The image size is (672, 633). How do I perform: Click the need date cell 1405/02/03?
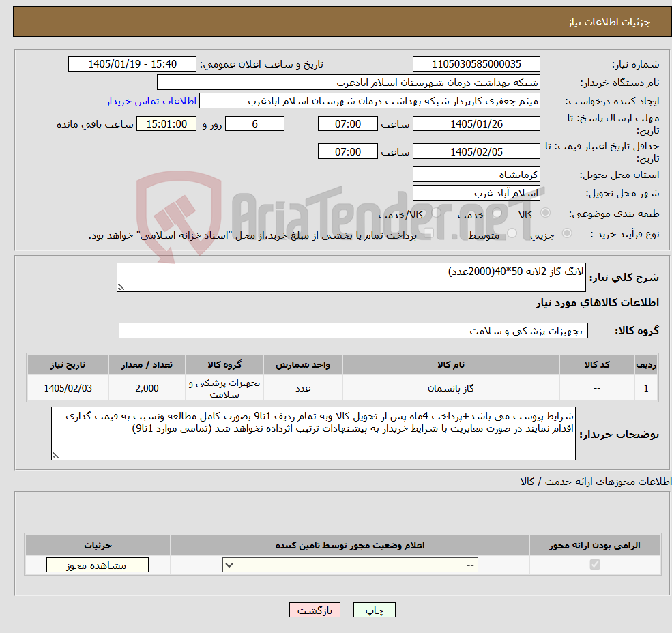point(68,388)
